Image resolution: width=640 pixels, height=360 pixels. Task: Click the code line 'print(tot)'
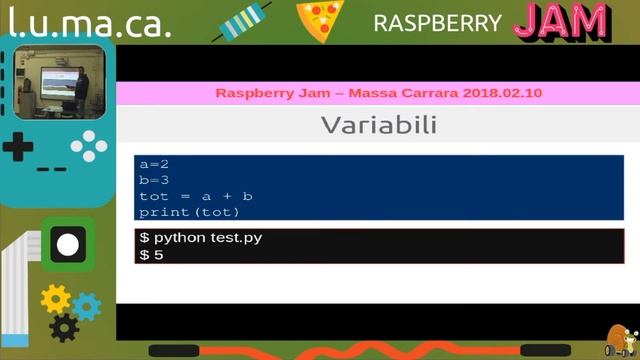point(189,212)
